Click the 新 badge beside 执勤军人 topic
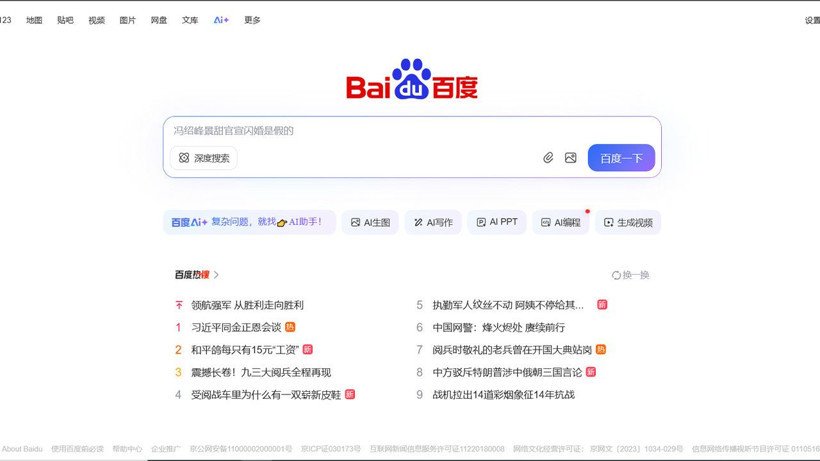This screenshot has height=461, width=820. (x=602, y=304)
